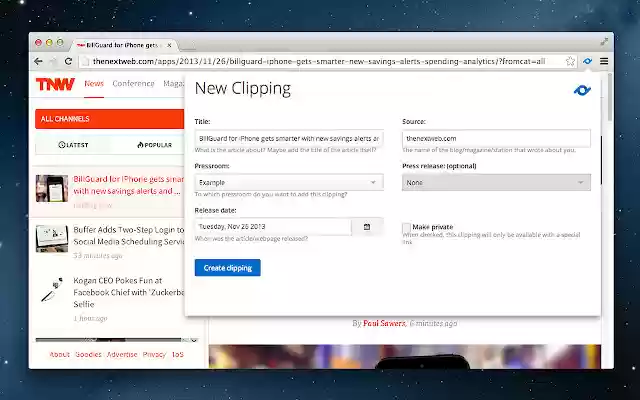This screenshot has width=640, height=400.
Task: Click the Goodies footer link
Action: (88, 354)
